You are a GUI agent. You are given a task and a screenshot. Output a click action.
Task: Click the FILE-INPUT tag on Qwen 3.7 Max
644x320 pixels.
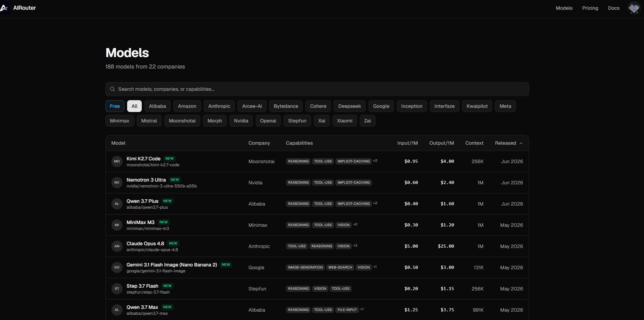pyautogui.click(x=347, y=310)
